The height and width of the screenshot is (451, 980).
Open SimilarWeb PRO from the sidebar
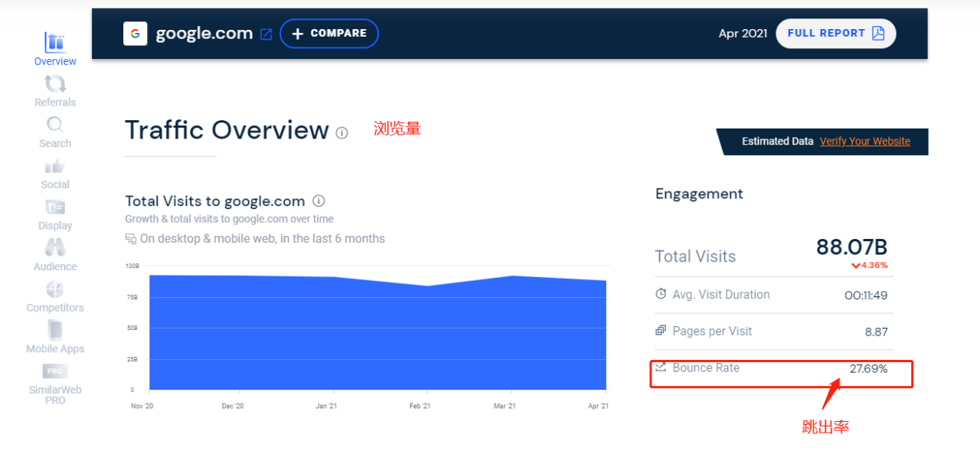(55, 372)
